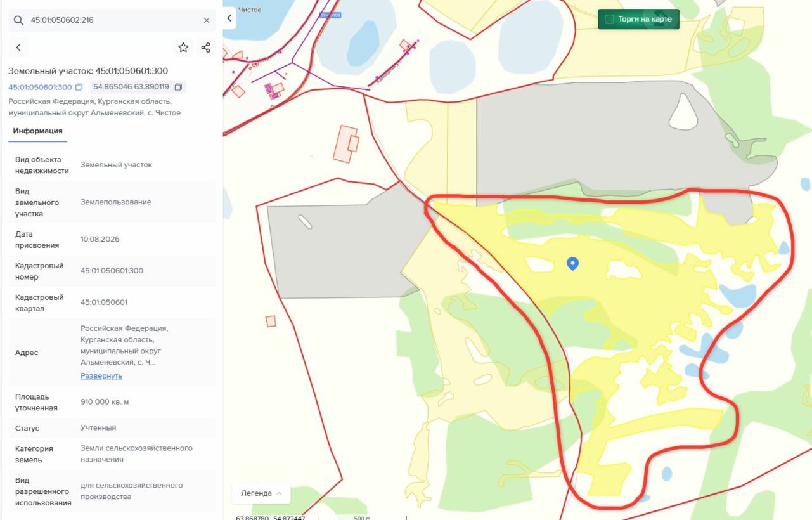Click the "Кадастровый квартал" value 45:01:050601
This screenshot has height=520, width=812.
104,302
